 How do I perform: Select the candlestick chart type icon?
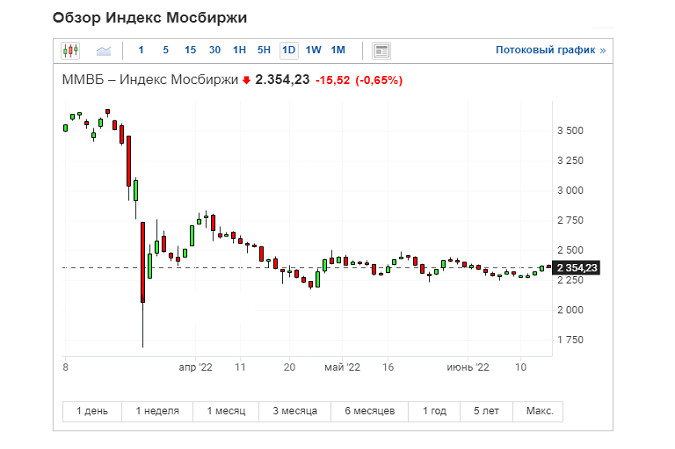coord(71,51)
